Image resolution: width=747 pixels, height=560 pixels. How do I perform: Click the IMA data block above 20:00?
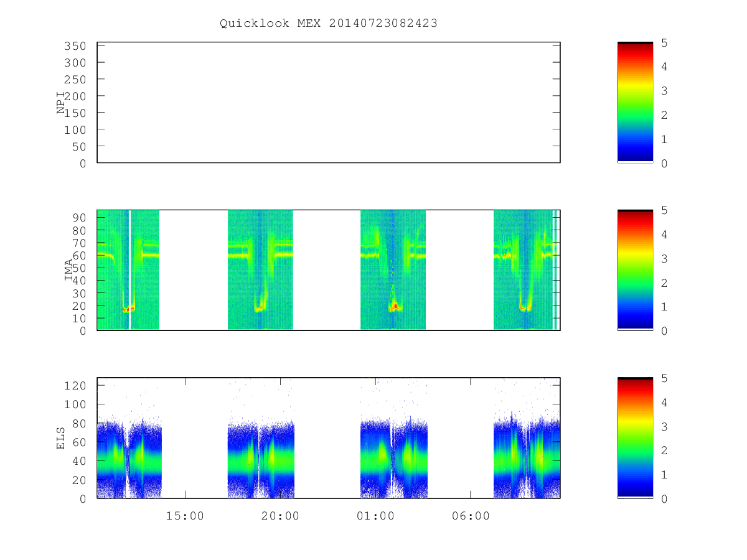[260, 270]
